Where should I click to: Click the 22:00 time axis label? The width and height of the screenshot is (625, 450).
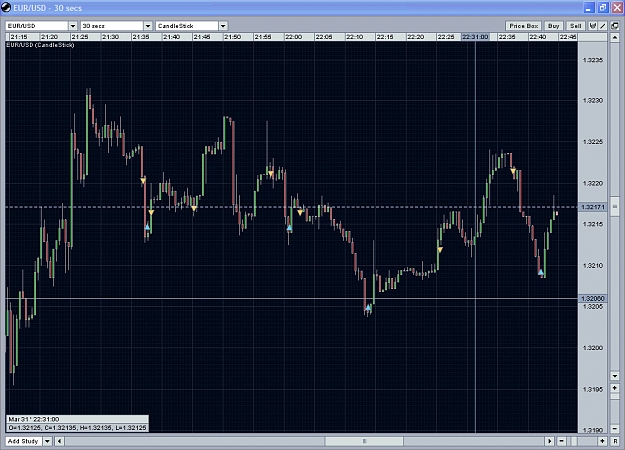293,37
